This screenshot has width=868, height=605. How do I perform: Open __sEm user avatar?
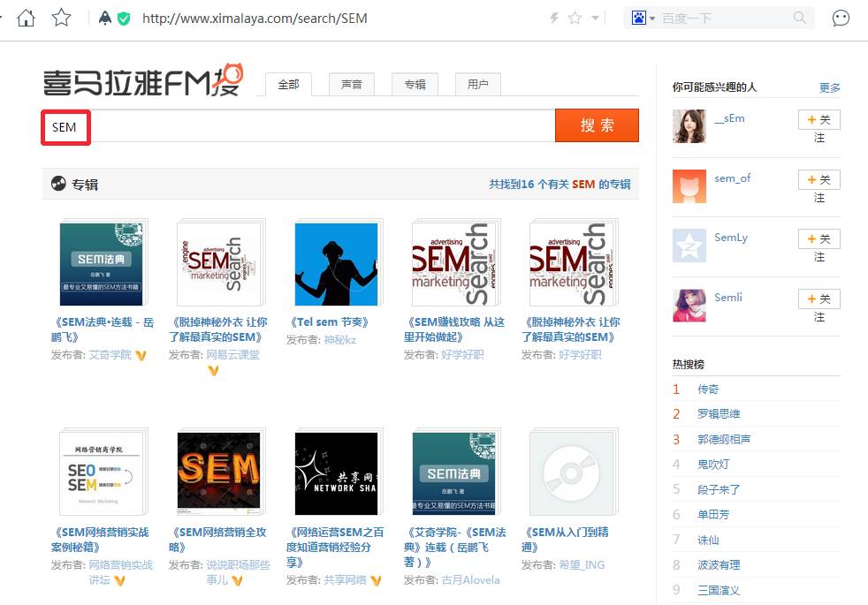689,126
